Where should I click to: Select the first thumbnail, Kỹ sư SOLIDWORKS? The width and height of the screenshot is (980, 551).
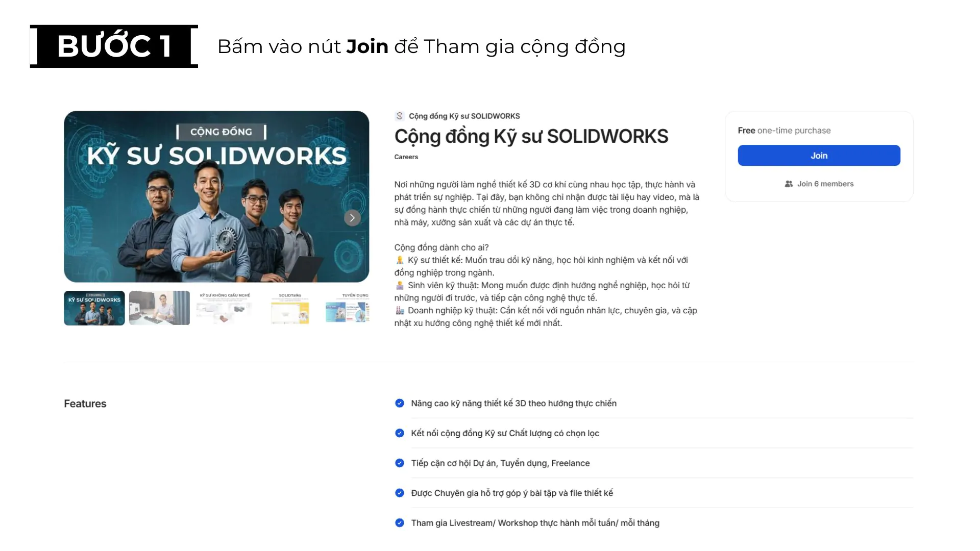[x=94, y=308]
